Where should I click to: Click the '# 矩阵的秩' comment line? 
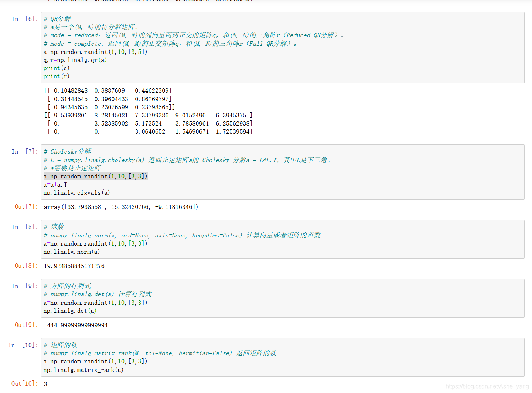tap(61, 345)
